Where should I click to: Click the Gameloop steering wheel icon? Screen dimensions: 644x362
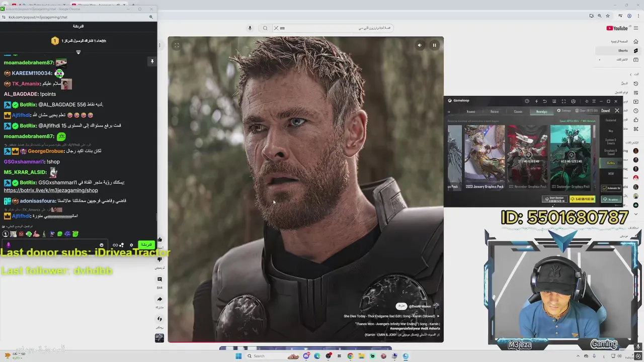click(573, 101)
